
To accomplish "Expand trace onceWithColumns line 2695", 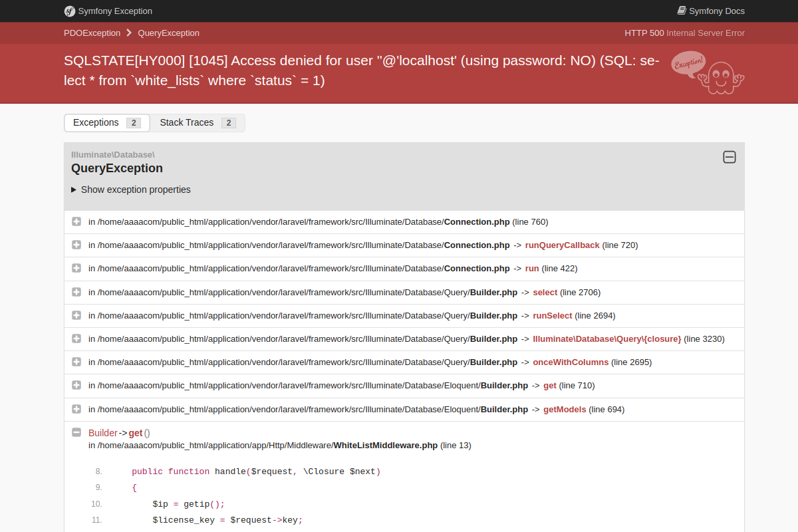I will click(76, 362).
